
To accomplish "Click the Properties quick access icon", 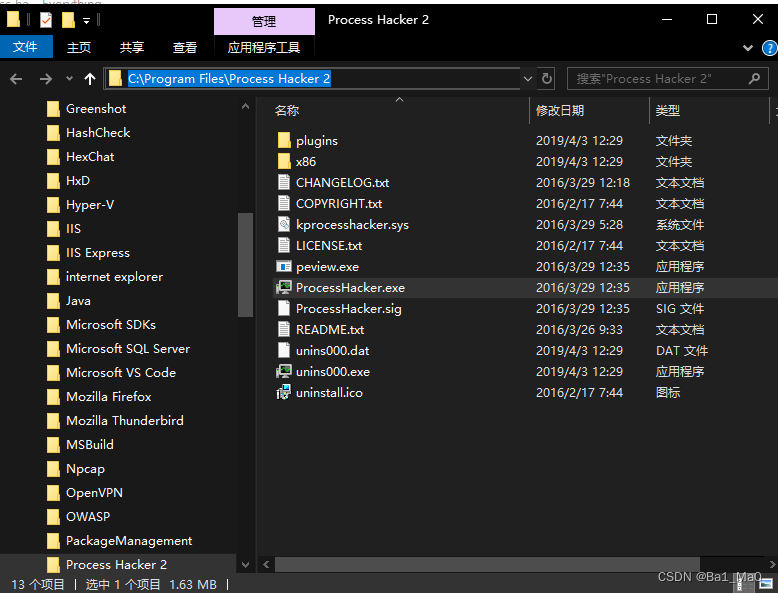I will [46, 20].
